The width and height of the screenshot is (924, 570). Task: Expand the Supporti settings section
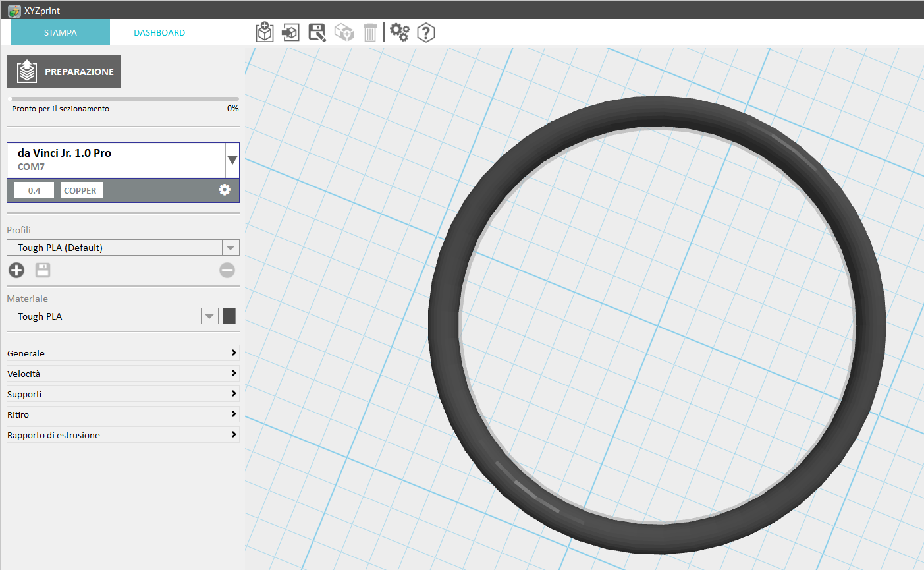[122, 394]
